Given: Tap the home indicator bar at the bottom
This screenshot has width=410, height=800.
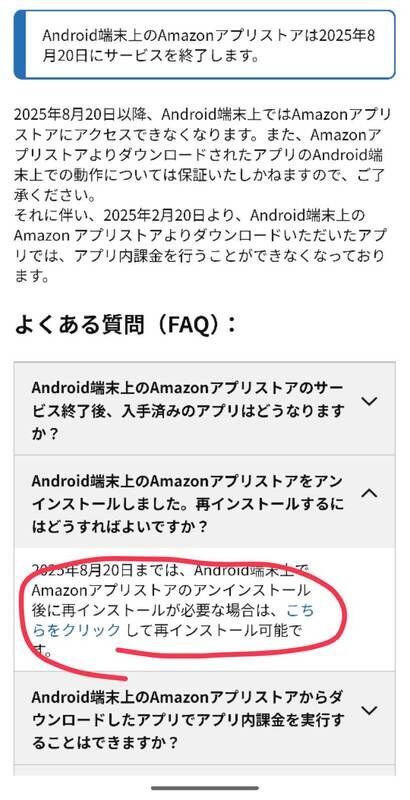Looking at the screenshot, I should 205,788.
